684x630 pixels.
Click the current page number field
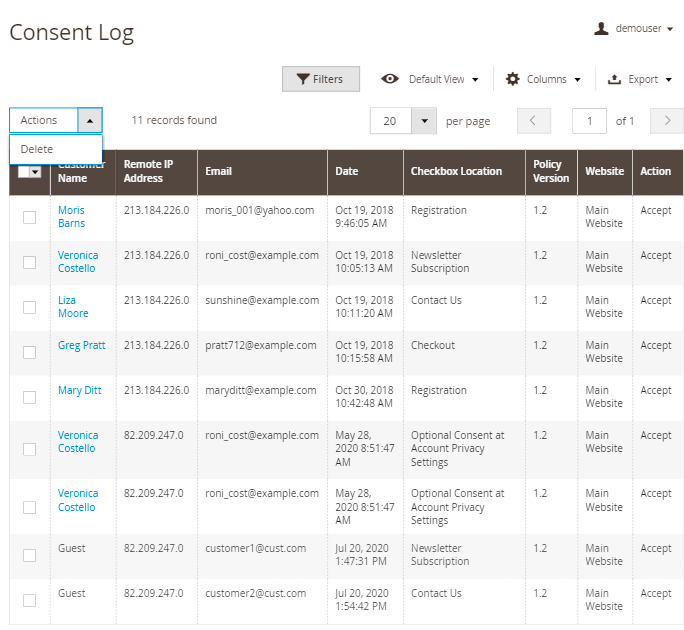(x=589, y=121)
